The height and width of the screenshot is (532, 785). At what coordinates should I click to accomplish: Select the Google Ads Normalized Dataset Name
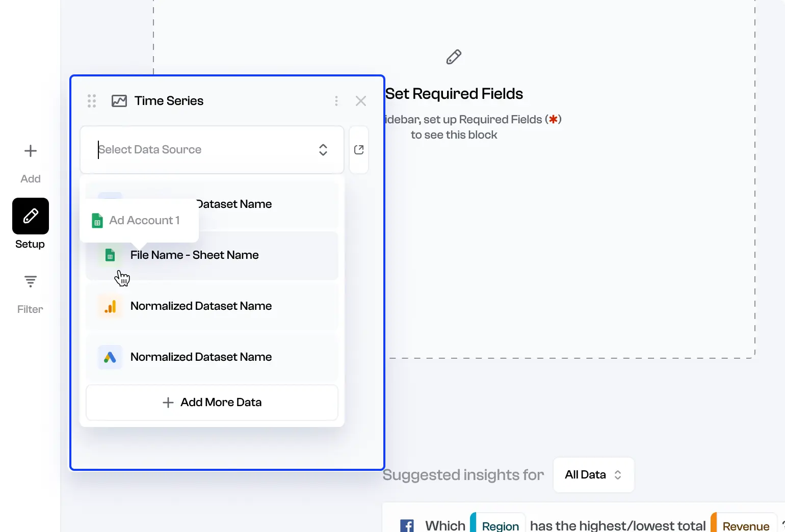coord(201,357)
